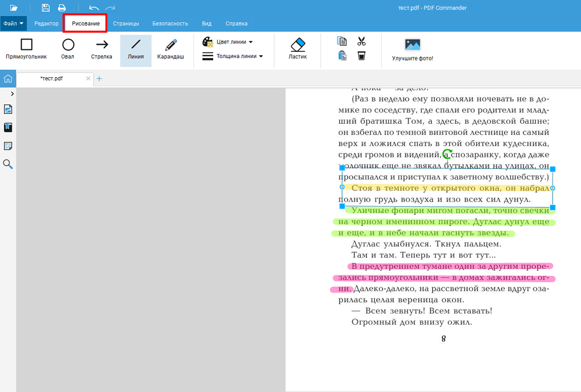The image size is (581, 392).
Task: Delete selection with the trash icon
Action: tap(361, 56)
